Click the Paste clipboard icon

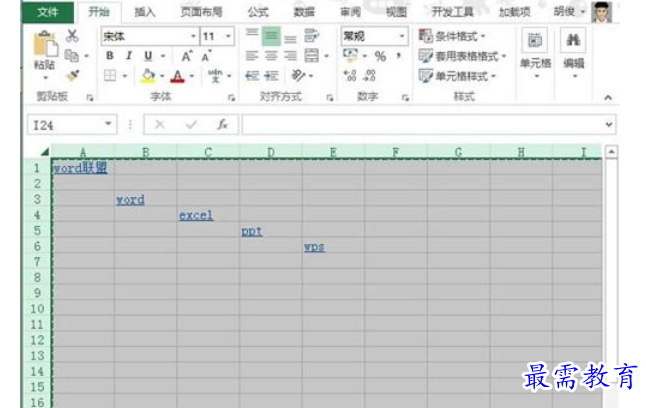click(44, 44)
